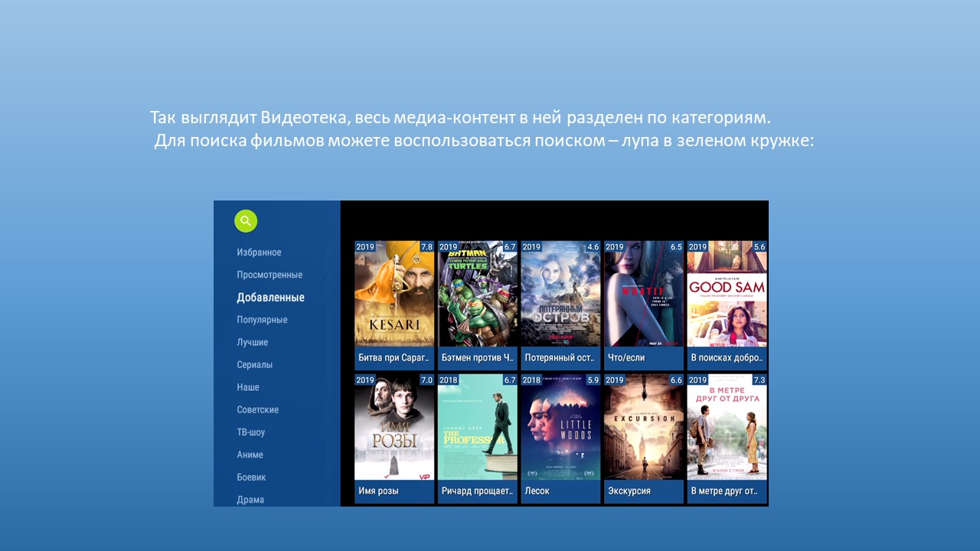
Task: Open the В метре друг от друга poster
Action: pos(727,427)
